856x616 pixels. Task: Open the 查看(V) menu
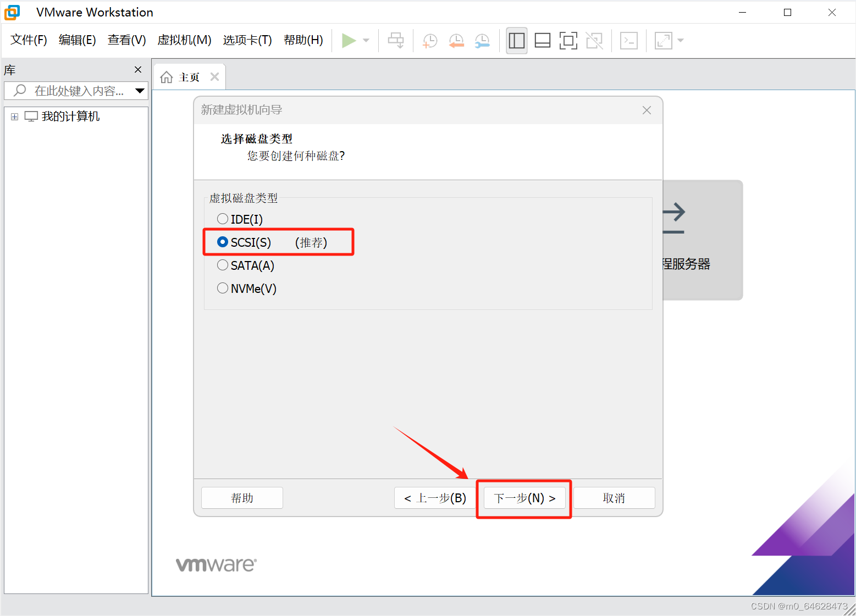pyautogui.click(x=127, y=40)
